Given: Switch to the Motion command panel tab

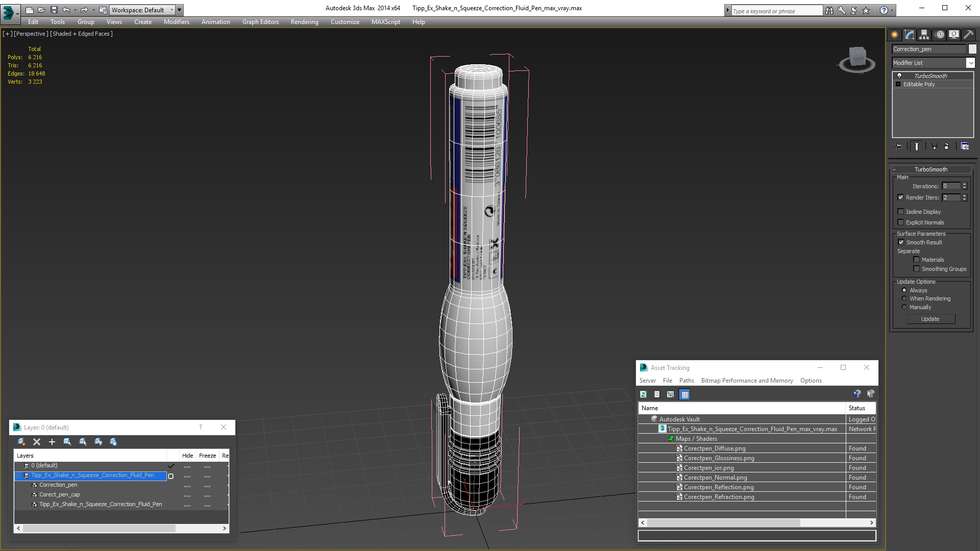Looking at the screenshot, I should pyautogui.click(x=940, y=35).
